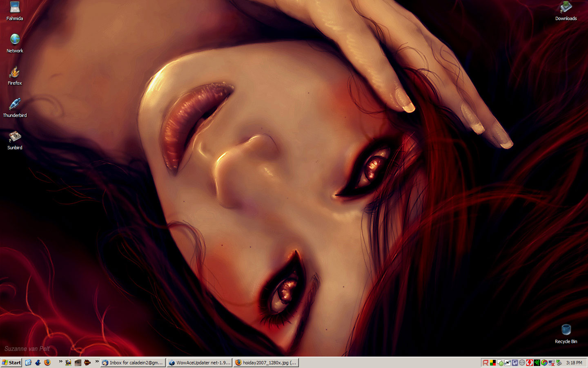Image resolution: width=588 pixels, height=368 pixels.
Task: Click the red R tray icon
Action: click(x=486, y=363)
